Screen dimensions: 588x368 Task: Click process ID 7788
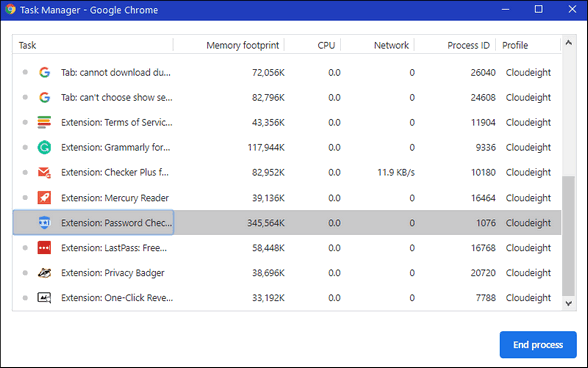point(486,298)
